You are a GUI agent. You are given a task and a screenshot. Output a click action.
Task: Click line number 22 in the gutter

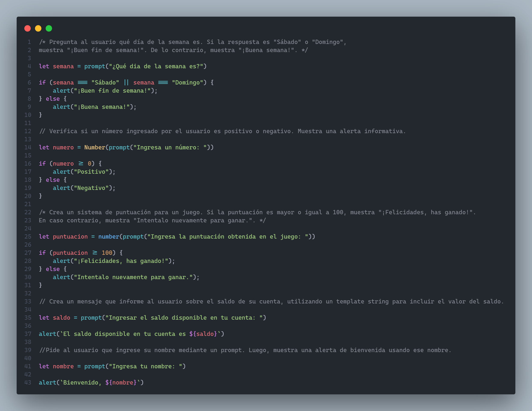pyautogui.click(x=28, y=212)
